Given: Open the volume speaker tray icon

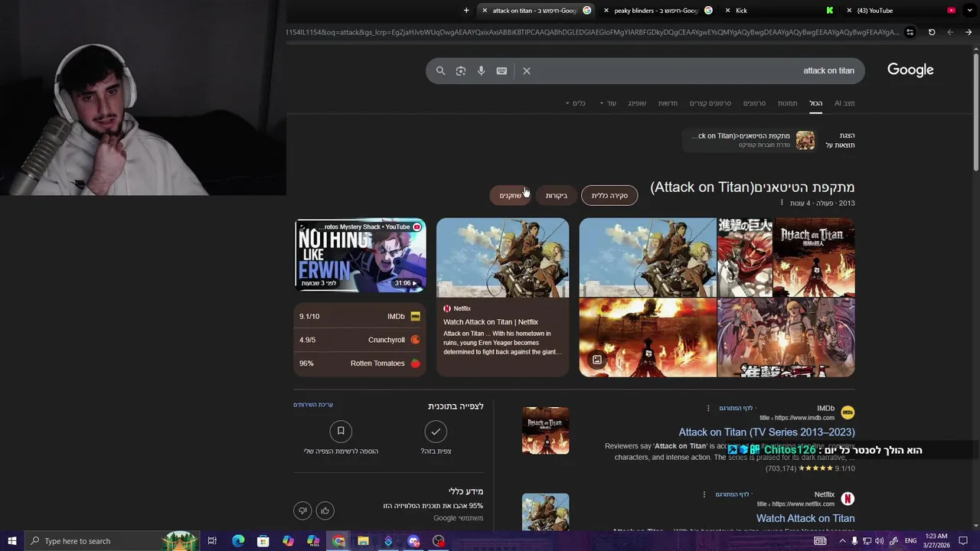Looking at the screenshot, I should pos(879,541).
